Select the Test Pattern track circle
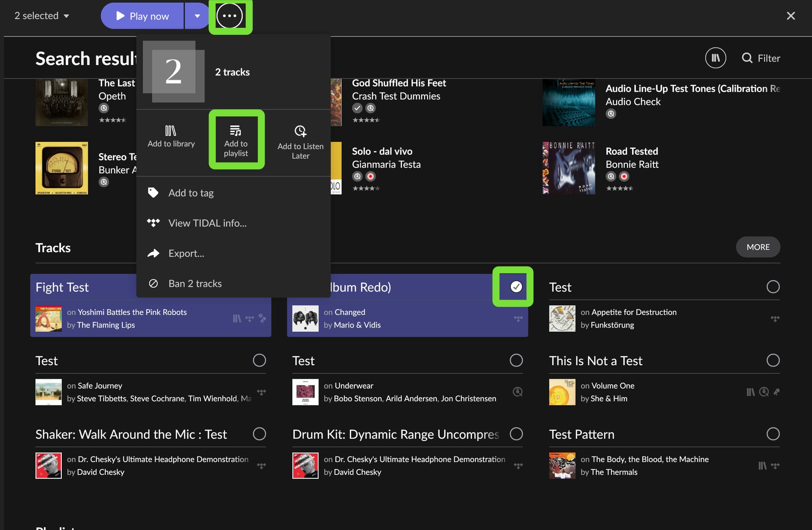The width and height of the screenshot is (812, 530). [773, 434]
